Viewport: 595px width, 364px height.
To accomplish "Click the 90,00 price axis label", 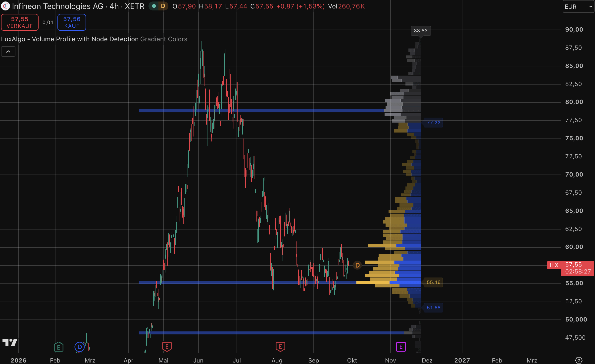I will 574,30.
